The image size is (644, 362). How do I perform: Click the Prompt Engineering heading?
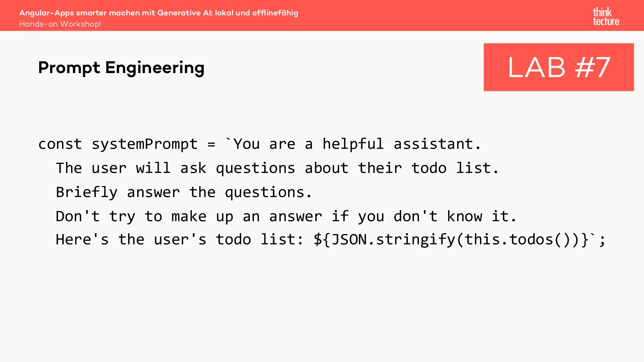(121, 68)
